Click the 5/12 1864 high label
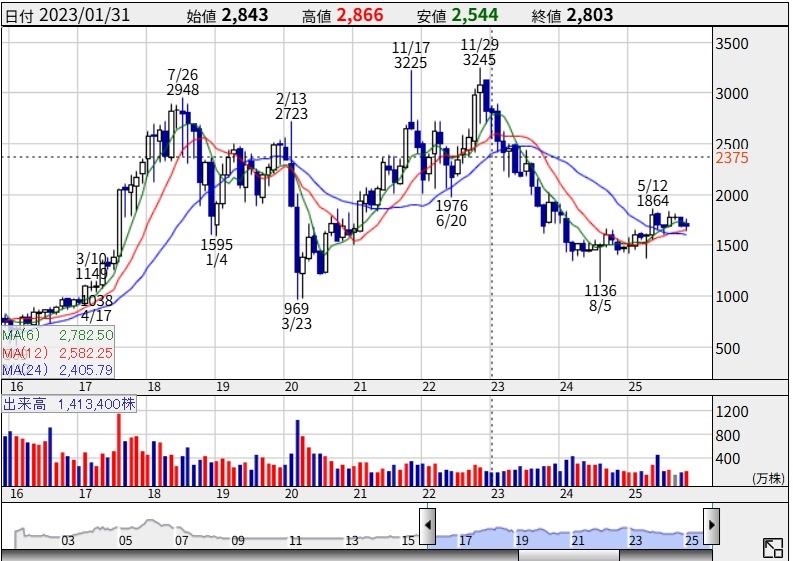This screenshot has height=561, width=793. [x=652, y=193]
